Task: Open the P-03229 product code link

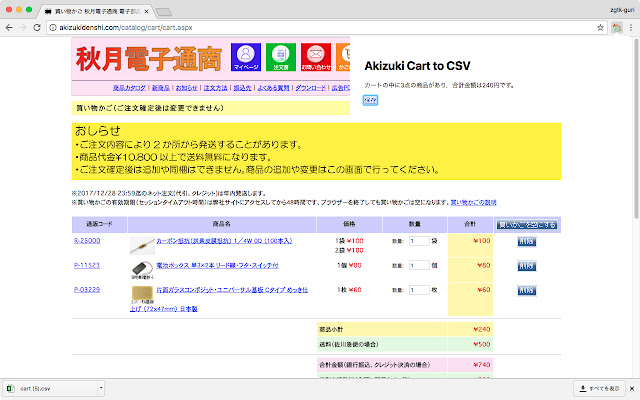Action: tap(87, 289)
